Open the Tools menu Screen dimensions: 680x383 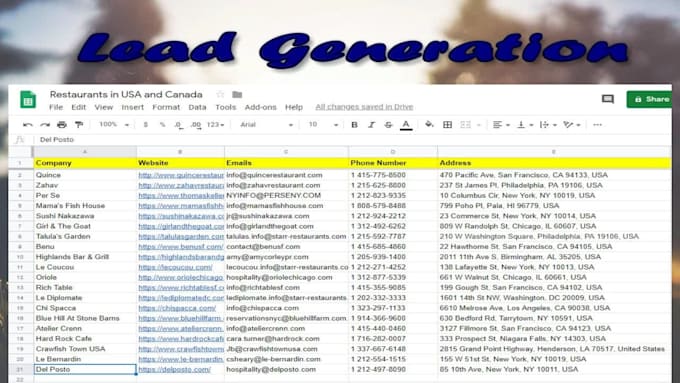coord(226,107)
